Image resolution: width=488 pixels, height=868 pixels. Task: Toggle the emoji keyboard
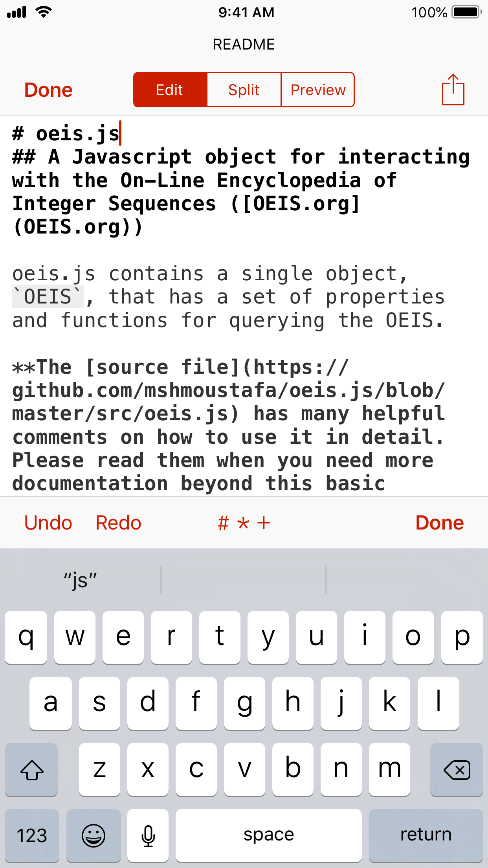click(94, 835)
